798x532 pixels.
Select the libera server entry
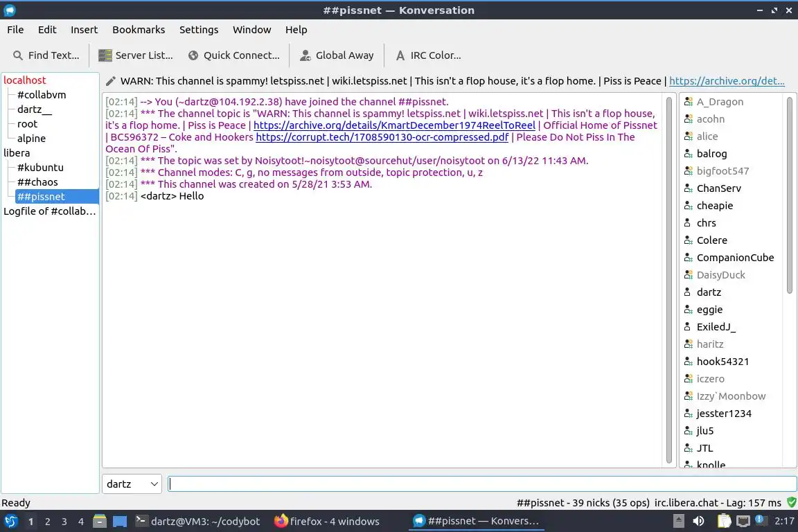pyautogui.click(x=17, y=152)
